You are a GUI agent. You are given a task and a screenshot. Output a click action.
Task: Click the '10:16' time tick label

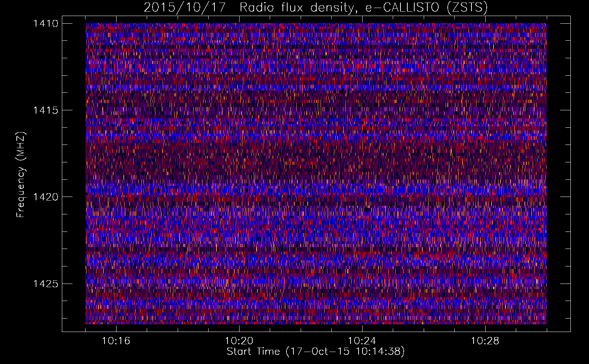(x=116, y=341)
